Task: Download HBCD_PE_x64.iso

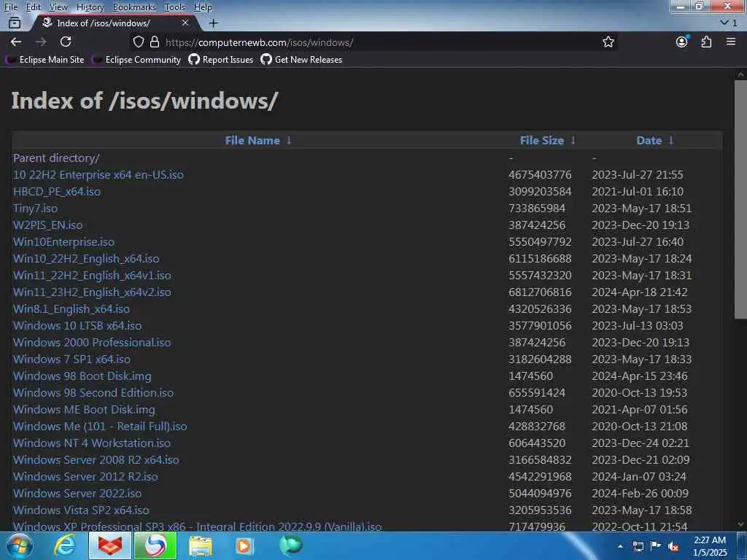Action: [x=57, y=192]
